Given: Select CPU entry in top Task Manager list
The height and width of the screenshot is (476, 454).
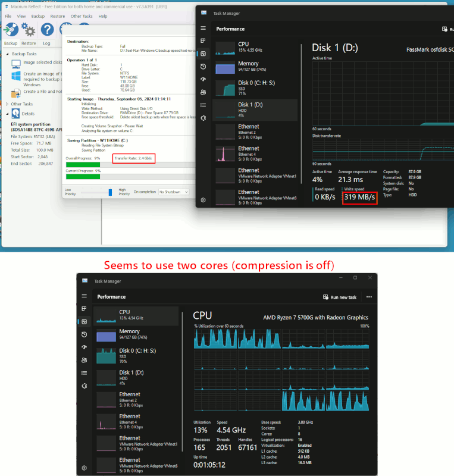Looking at the screenshot, I should point(255,48).
